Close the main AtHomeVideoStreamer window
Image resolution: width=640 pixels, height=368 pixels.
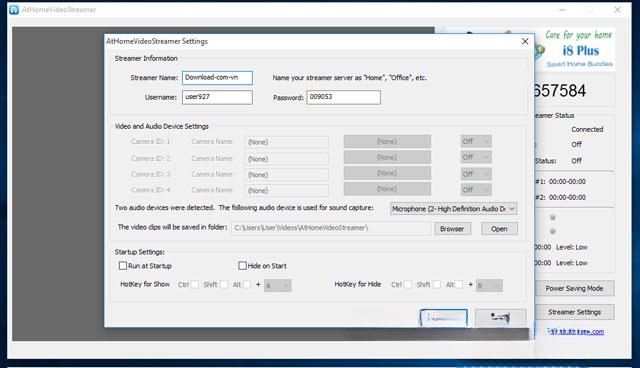[x=618, y=10]
